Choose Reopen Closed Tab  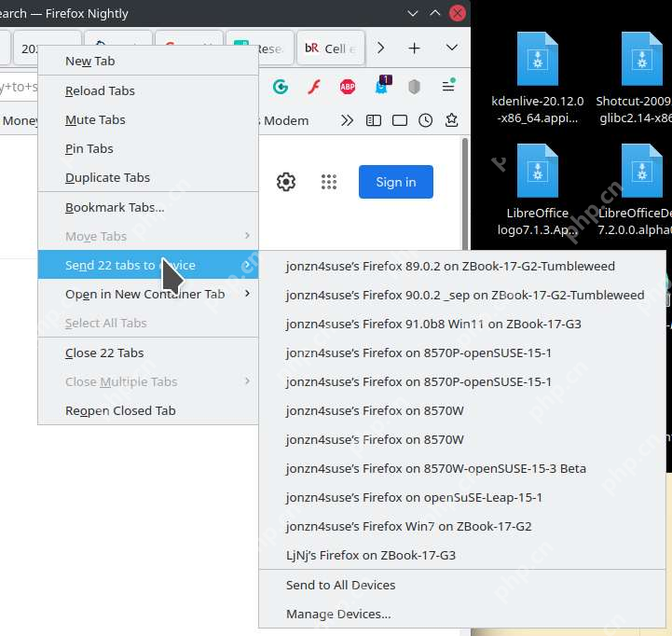[148, 411]
